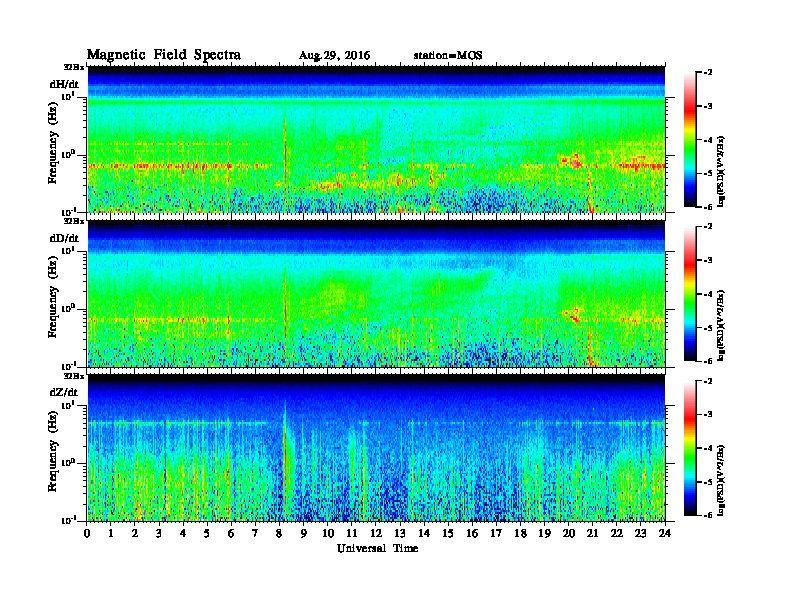Image resolution: width=792 pixels, height=612 pixels.
Task: Click the "-2" value on dH/dt color scale
Action: 708,73
